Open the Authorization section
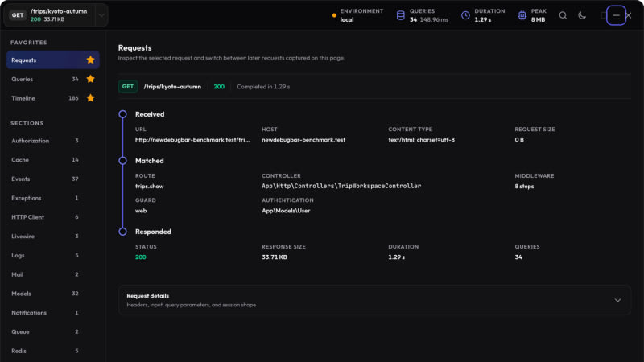 (53, 141)
